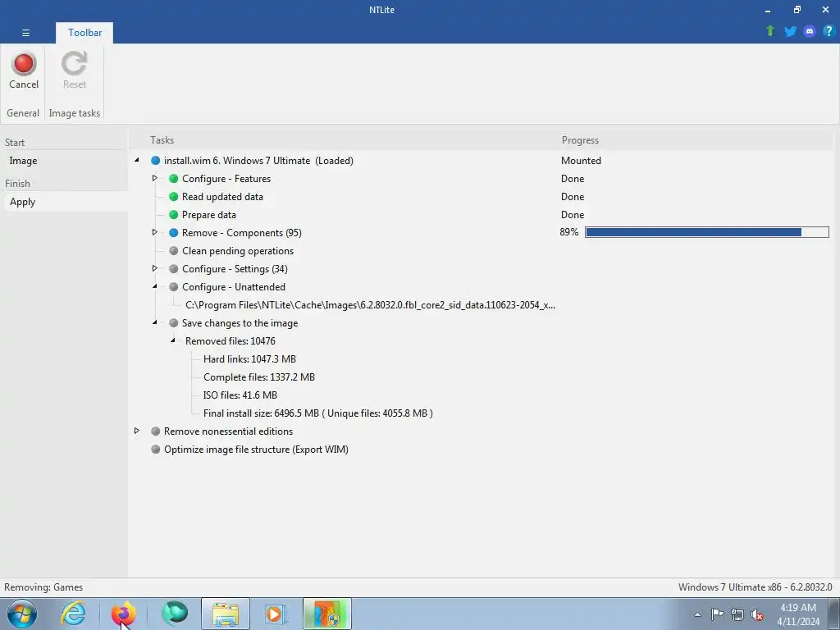Collapse the install.wim root node
Screen dimensions: 840x630
[137, 160]
